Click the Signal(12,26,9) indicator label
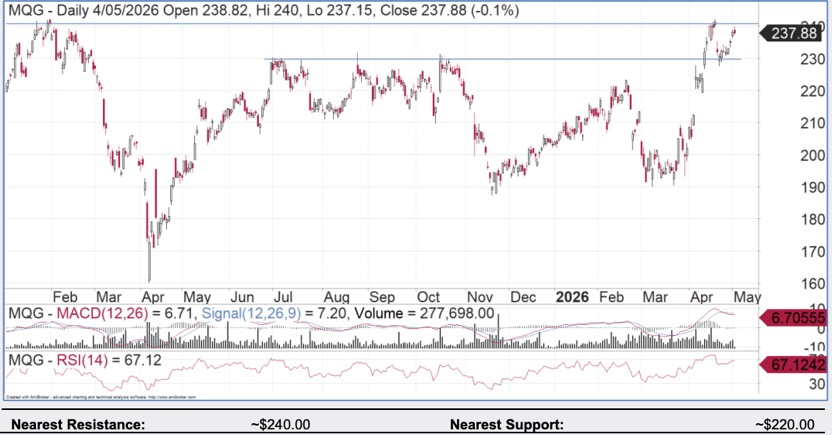Image resolution: width=832 pixels, height=435 pixels. [251, 314]
